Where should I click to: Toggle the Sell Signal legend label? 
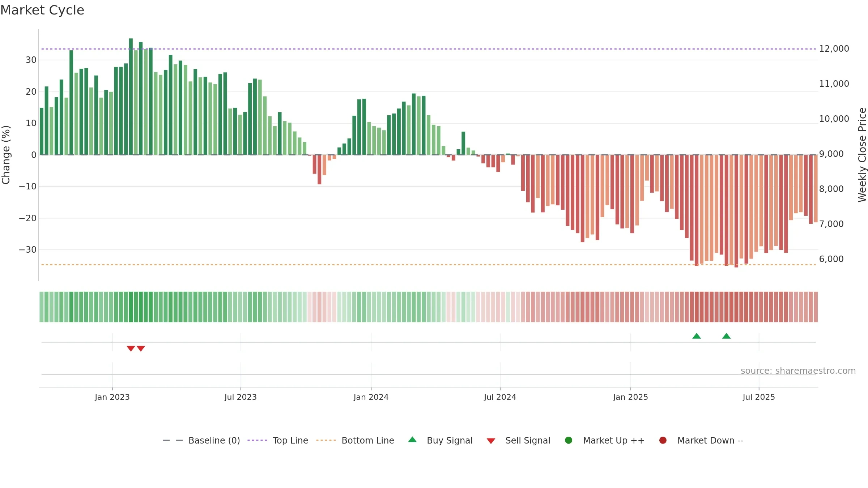point(528,441)
